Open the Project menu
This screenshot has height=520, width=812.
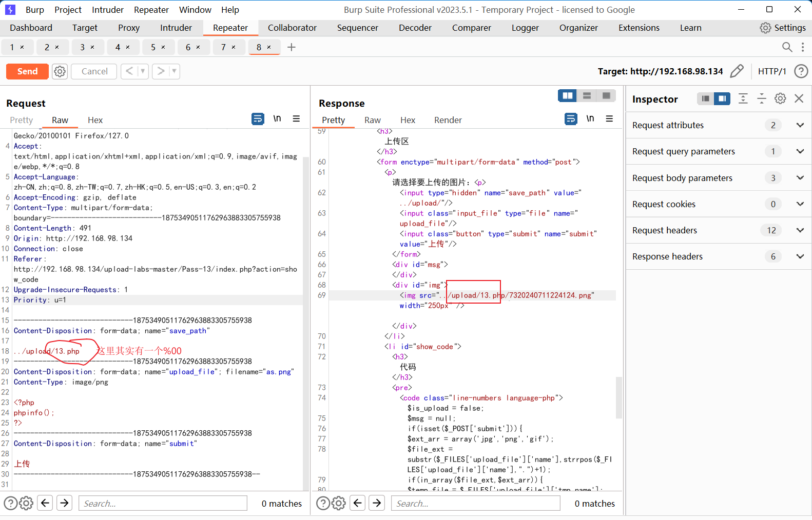[x=68, y=10]
